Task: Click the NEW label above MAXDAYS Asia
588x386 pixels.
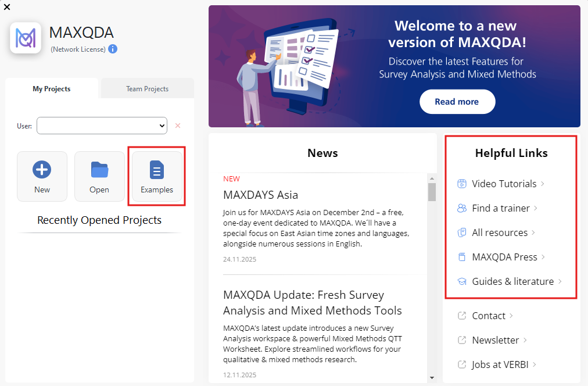Action: tap(231, 179)
